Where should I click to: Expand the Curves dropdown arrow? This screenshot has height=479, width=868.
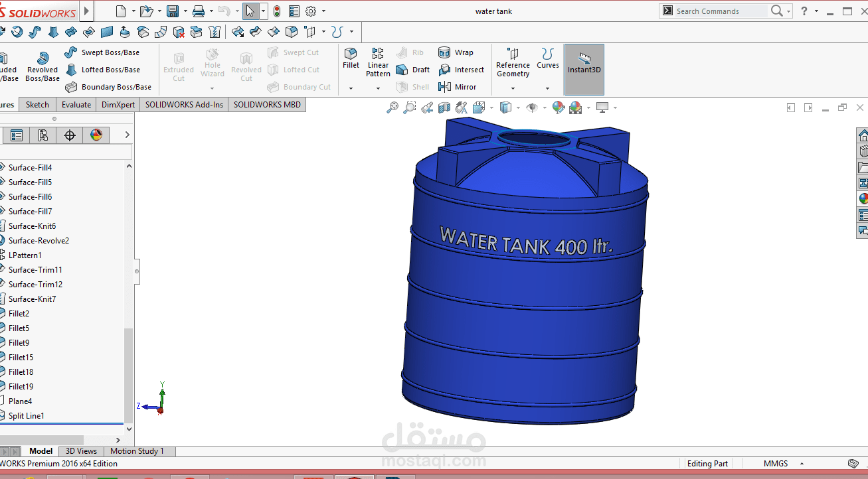(548, 88)
